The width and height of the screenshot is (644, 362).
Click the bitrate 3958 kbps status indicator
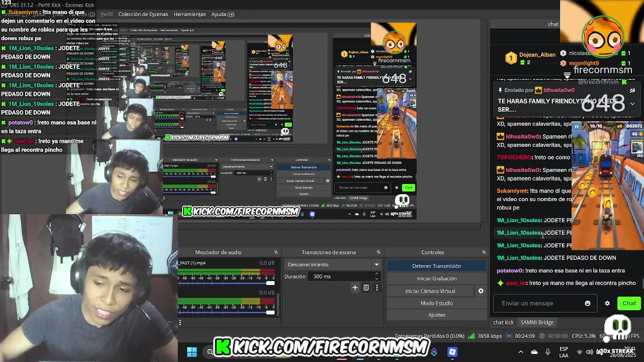click(x=485, y=336)
